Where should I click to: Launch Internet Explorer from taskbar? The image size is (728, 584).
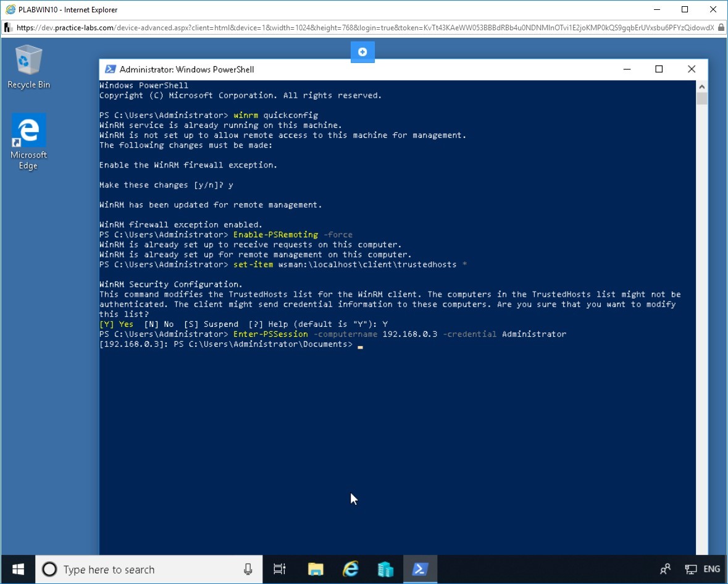point(351,569)
